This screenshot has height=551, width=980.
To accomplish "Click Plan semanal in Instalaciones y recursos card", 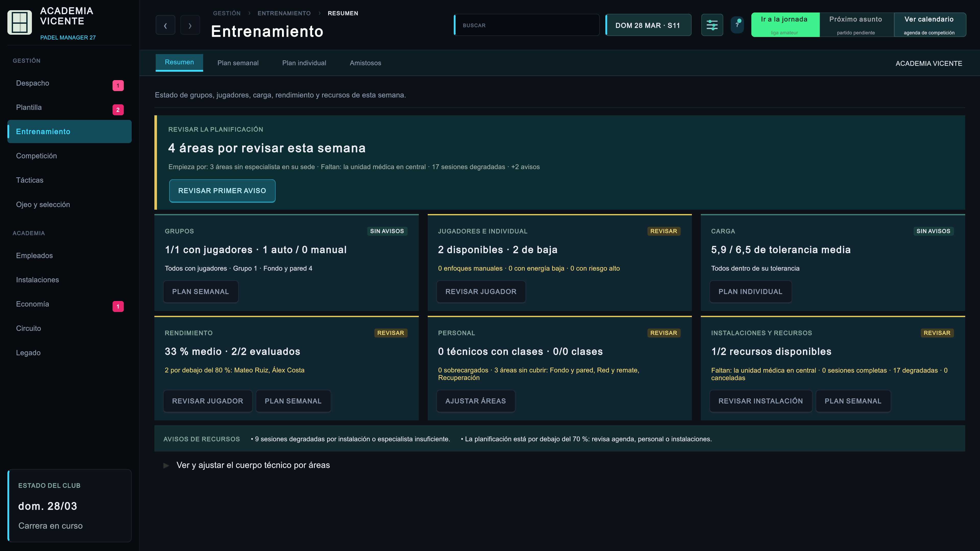I will (x=853, y=401).
